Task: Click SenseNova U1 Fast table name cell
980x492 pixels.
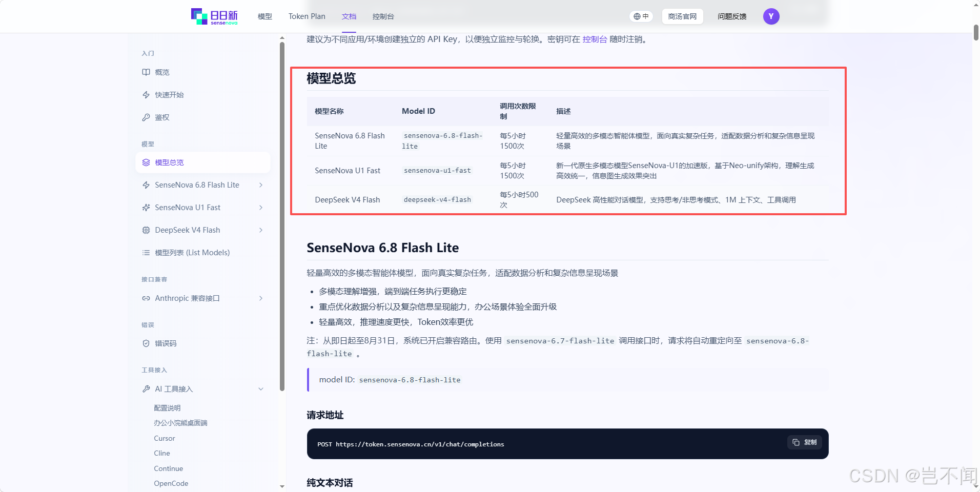Action: pyautogui.click(x=348, y=171)
